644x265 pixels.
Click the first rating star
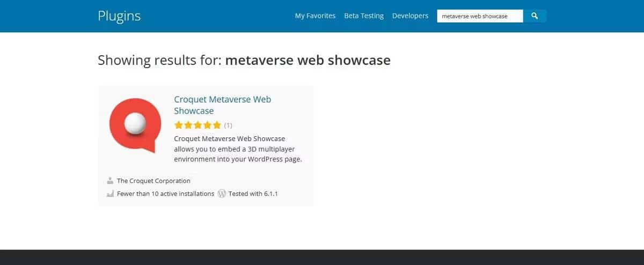click(179, 126)
